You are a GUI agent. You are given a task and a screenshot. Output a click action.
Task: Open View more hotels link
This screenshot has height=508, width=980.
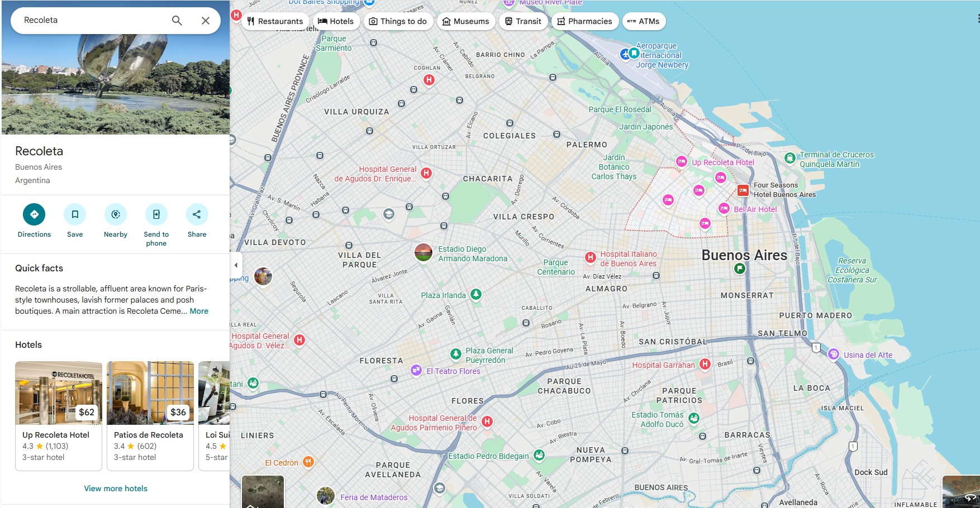click(116, 488)
